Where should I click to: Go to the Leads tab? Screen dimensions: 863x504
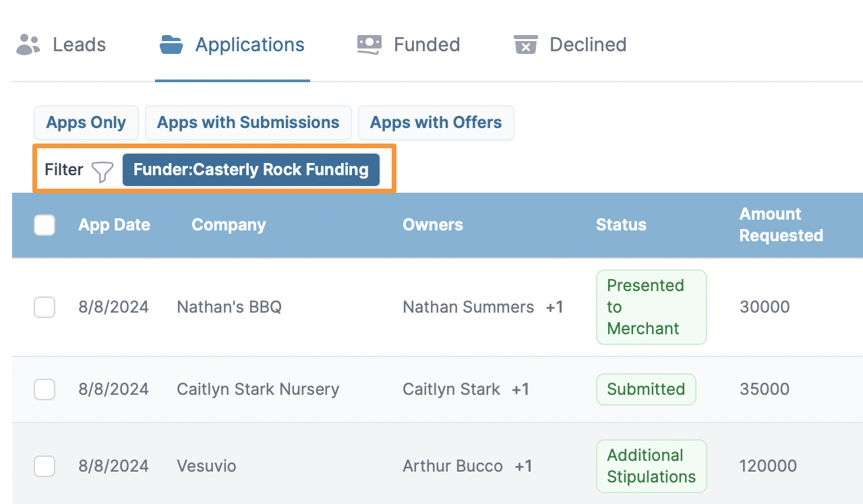(79, 44)
